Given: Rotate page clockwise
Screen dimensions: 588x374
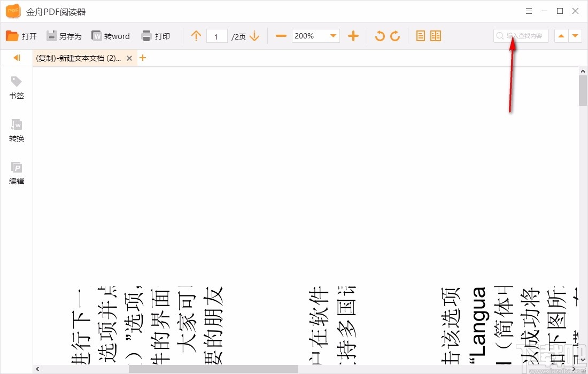Looking at the screenshot, I should pos(395,36).
